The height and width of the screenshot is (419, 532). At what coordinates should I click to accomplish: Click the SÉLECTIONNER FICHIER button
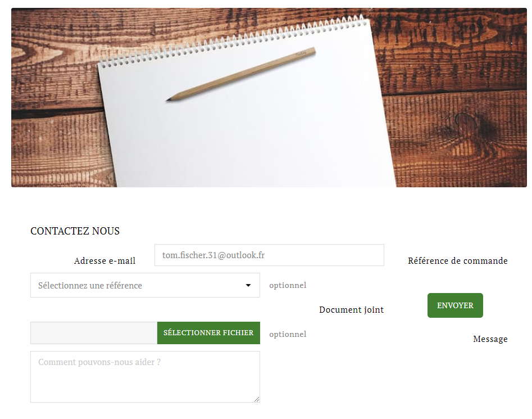pyautogui.click(x=208, y=333)
